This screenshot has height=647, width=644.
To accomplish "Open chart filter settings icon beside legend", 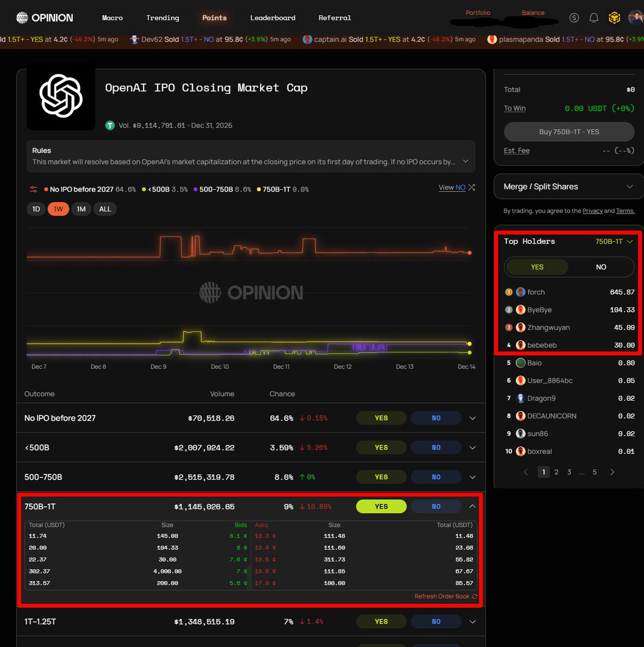I will [33, 189].
